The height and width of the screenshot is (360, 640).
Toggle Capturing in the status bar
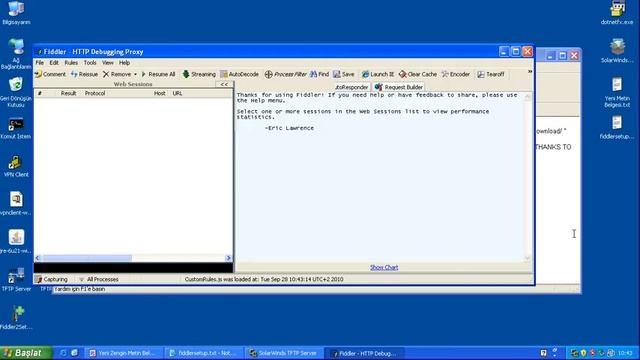click(51, 279)
